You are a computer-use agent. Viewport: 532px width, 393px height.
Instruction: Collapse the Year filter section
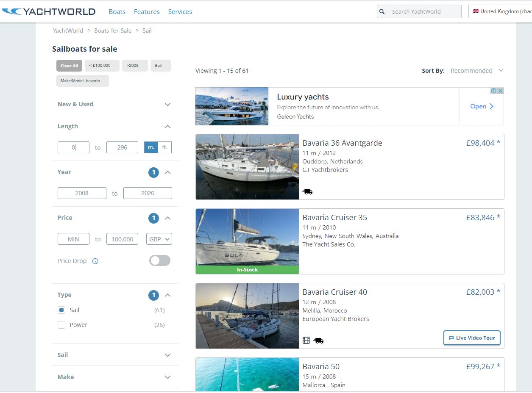pyautogui.click(x=167, y=172)
